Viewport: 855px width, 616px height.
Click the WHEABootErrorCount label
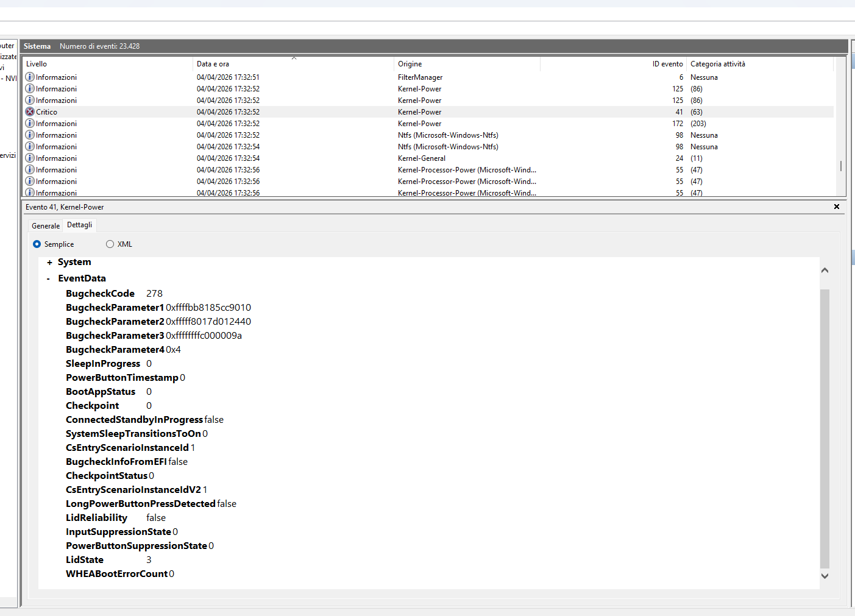click(x=116, y=574)
